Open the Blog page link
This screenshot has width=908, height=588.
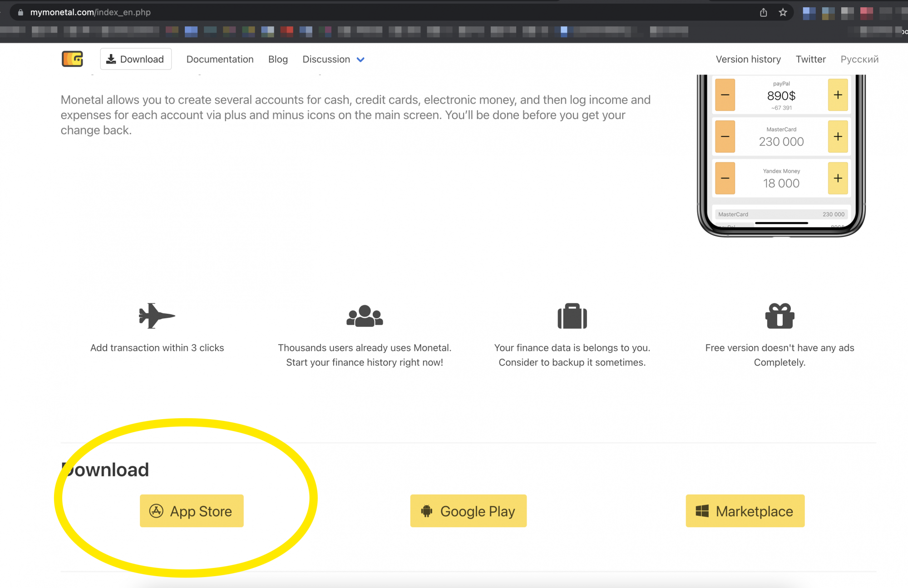click(278, 59)
